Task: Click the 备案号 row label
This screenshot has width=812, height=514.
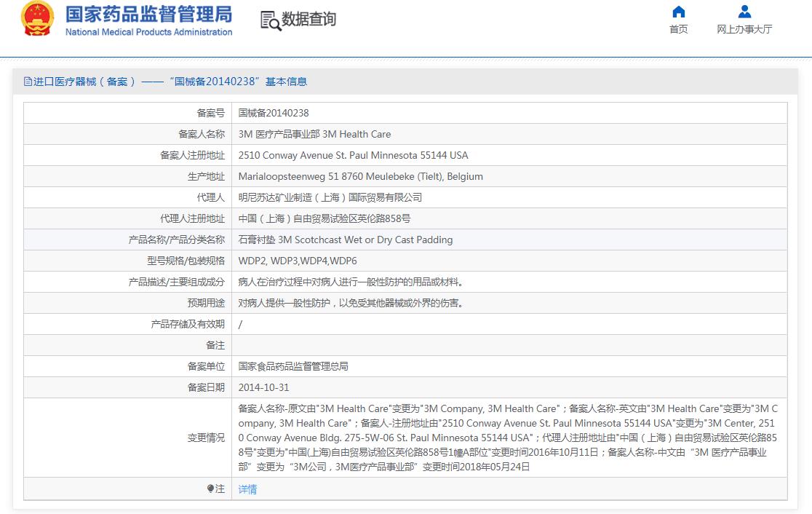Action: point(211,113)
